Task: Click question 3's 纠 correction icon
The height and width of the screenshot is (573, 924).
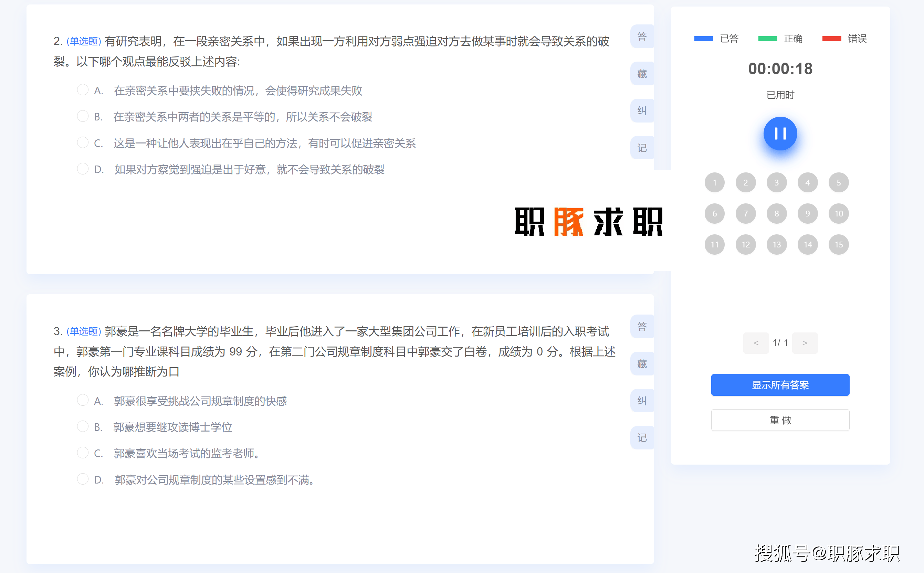Action: [x=642, y=401]
